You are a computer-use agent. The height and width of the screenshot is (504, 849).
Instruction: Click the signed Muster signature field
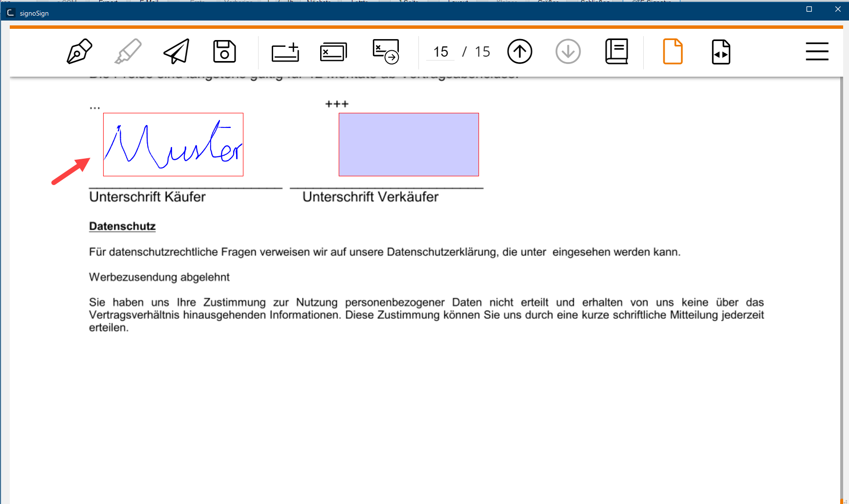(x=173, y=145)
